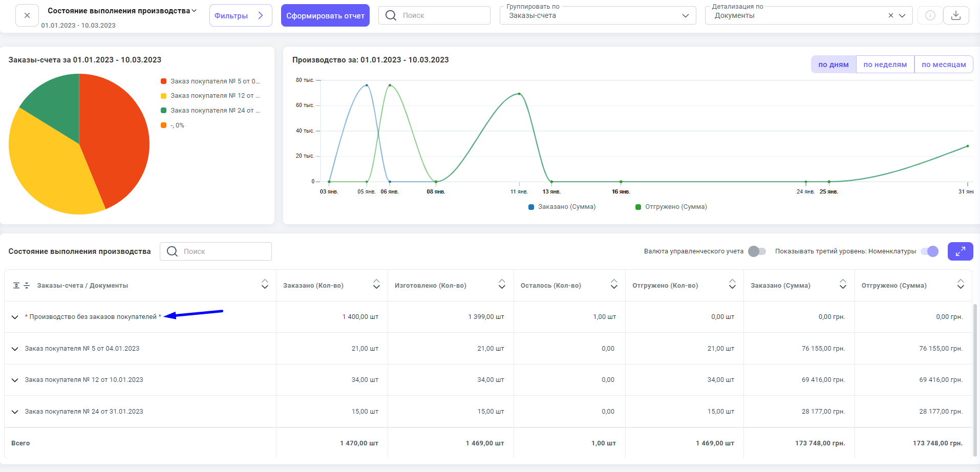Click the download report icon

[x=955, y=15]
